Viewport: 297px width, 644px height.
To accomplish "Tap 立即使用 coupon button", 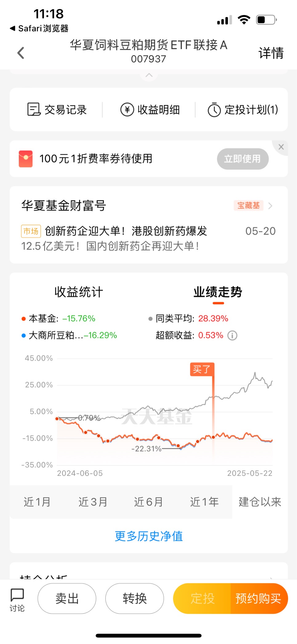I will coord(243,159).
